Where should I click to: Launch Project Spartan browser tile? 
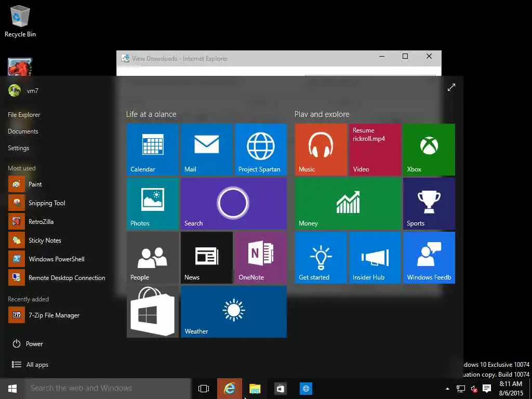point(261,150)
